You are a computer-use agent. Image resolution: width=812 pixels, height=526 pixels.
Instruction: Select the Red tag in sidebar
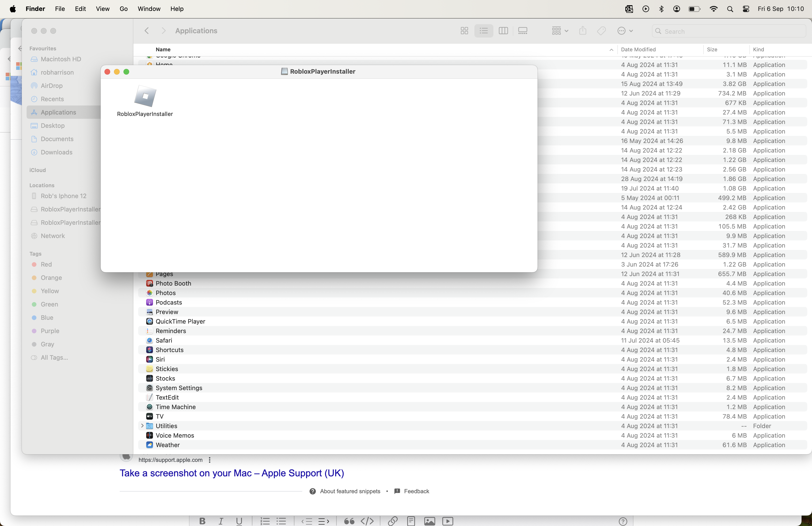46,264
